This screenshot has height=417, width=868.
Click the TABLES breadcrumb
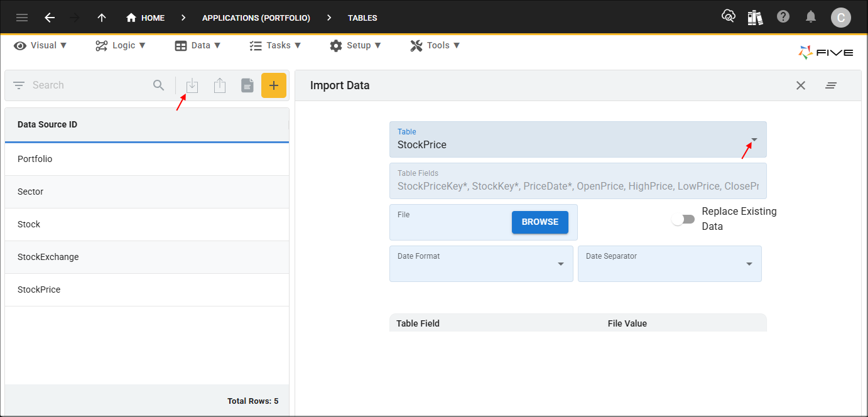click(x=362, y=18)
